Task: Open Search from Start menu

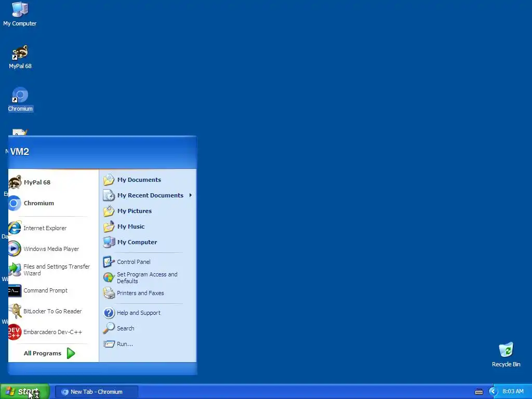Action: click(148, 328)
